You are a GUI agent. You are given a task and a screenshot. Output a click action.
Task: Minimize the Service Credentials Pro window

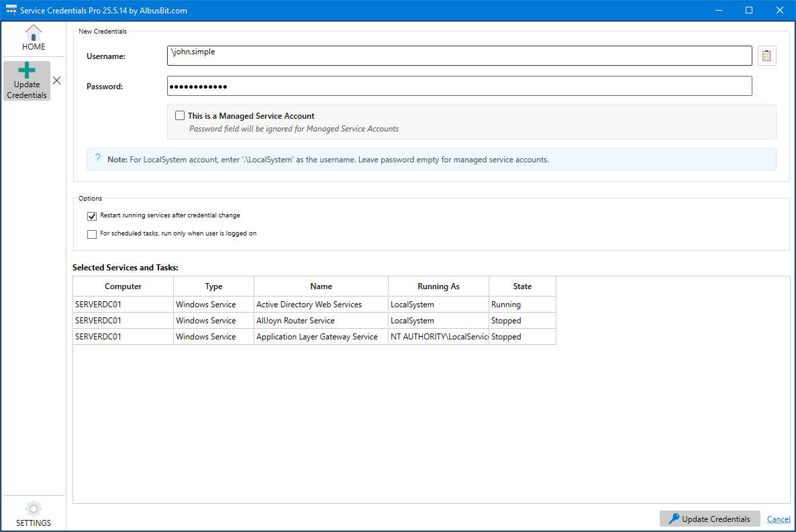[718, 10]
